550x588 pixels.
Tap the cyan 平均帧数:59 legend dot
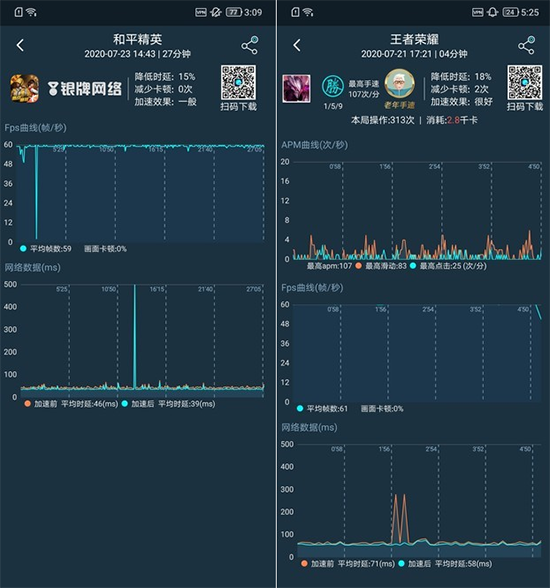[x=23, y=248]
